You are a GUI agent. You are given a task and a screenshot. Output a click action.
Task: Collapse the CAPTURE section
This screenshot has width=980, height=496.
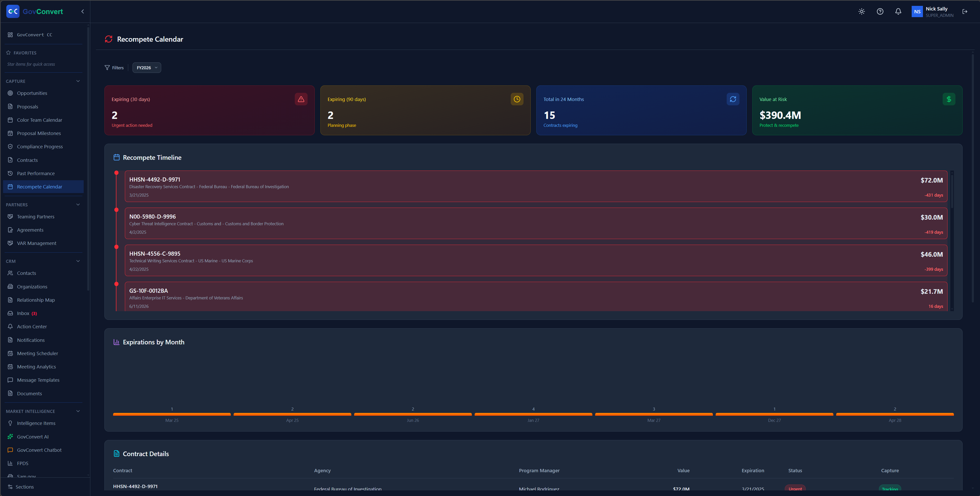click(78, 81)
